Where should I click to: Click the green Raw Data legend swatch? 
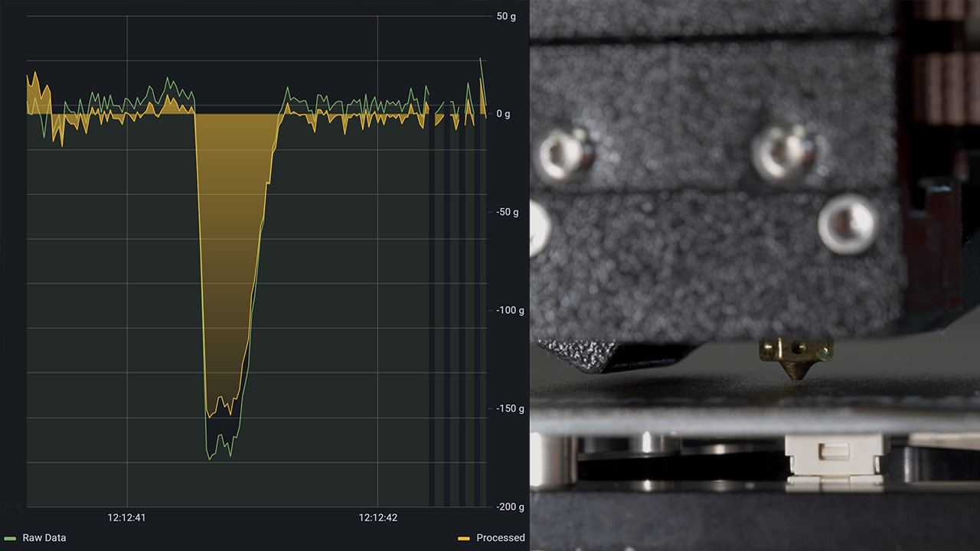10,538
